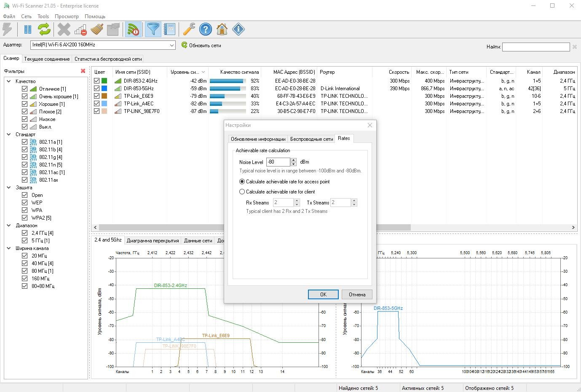Switch to the Беспроводные сети settings tab
Viewport: 581px width, 392px height.
click(x=311, y=139)
